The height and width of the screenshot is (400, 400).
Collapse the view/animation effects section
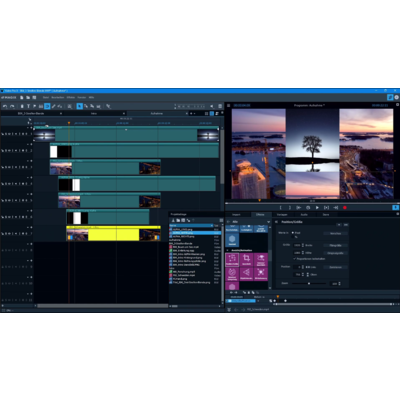pyautogui.click(x=228, y=250)
